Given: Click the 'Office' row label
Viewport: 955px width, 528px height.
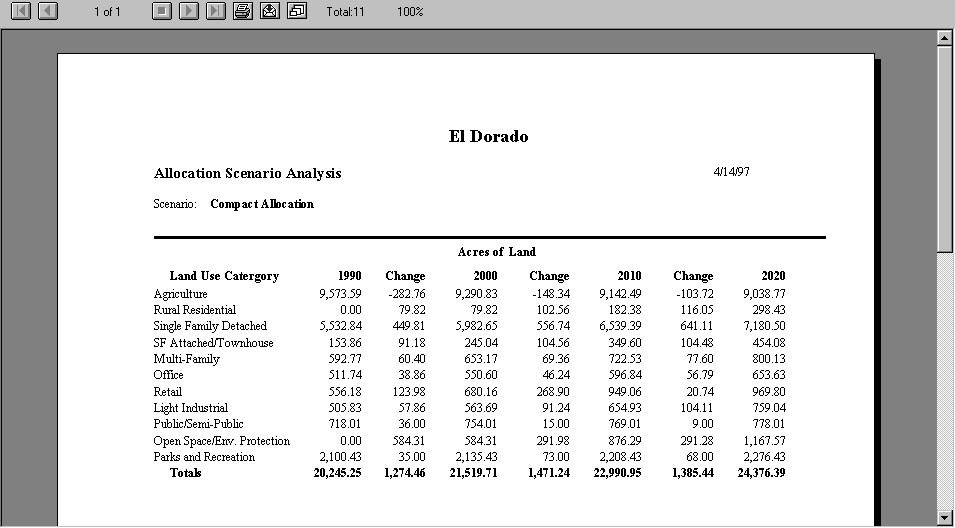Looking at the screenshot, I should click(168, 375).
